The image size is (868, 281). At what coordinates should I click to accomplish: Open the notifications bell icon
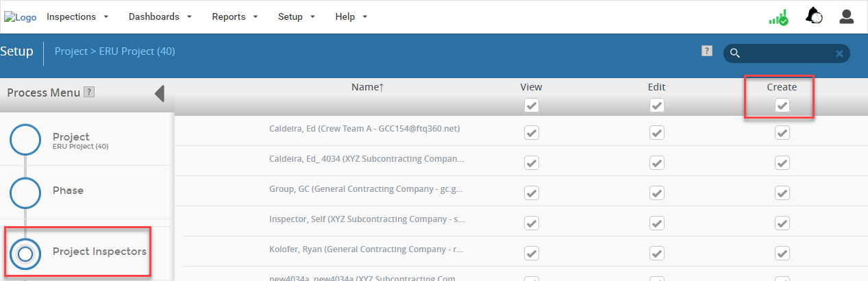pos(814,16)
